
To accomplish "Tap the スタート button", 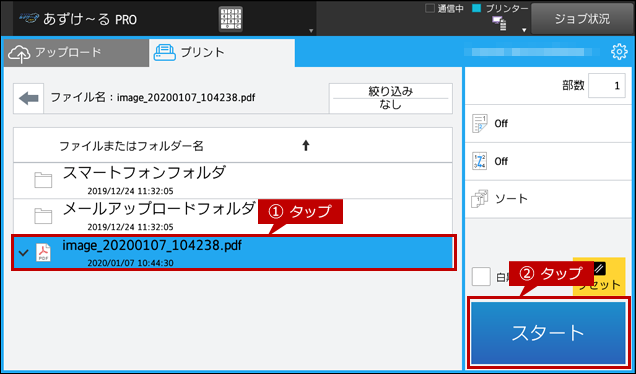I will (x=548, y=333).
